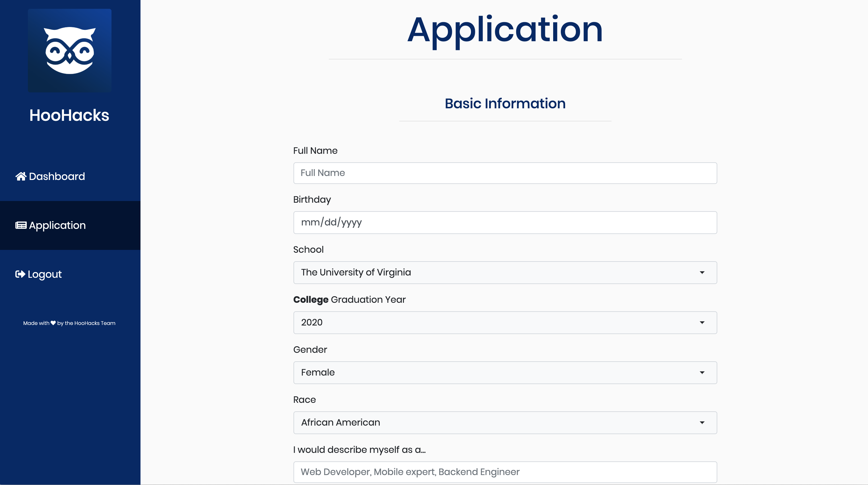868x485 pixels.
Task: Click the HooHacks owl logo
Action: click(x=69, y=51)
